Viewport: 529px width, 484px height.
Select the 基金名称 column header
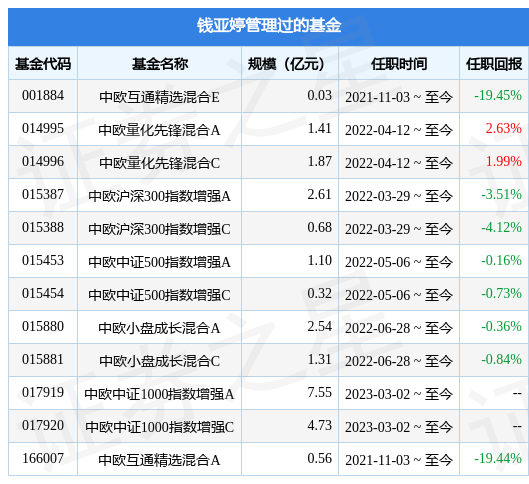[160, 64]
